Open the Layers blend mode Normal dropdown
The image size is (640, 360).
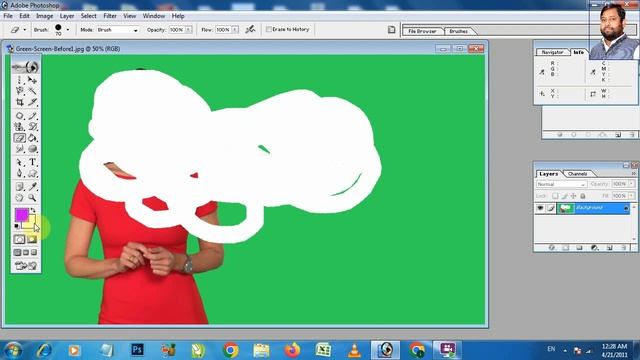click(x=561, y=184)
